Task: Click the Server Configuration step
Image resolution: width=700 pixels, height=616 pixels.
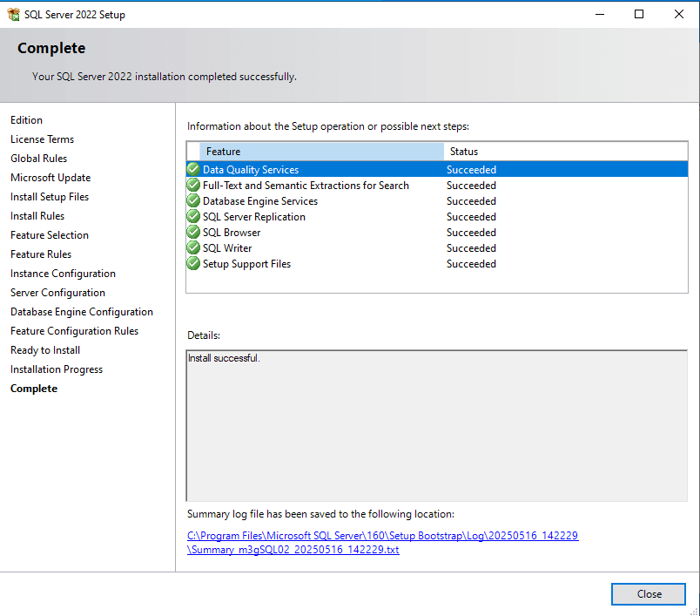Action: point(57,293)
